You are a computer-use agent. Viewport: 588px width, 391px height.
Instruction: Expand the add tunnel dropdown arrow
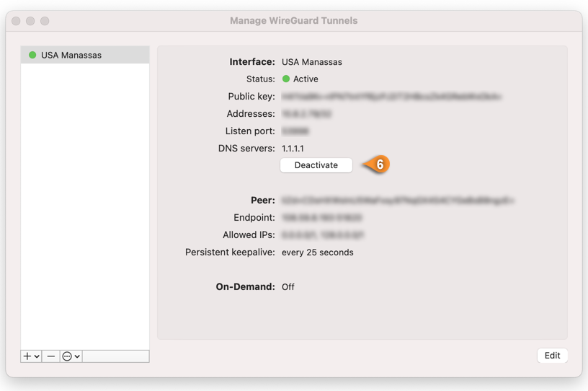(x=37, y=356)
